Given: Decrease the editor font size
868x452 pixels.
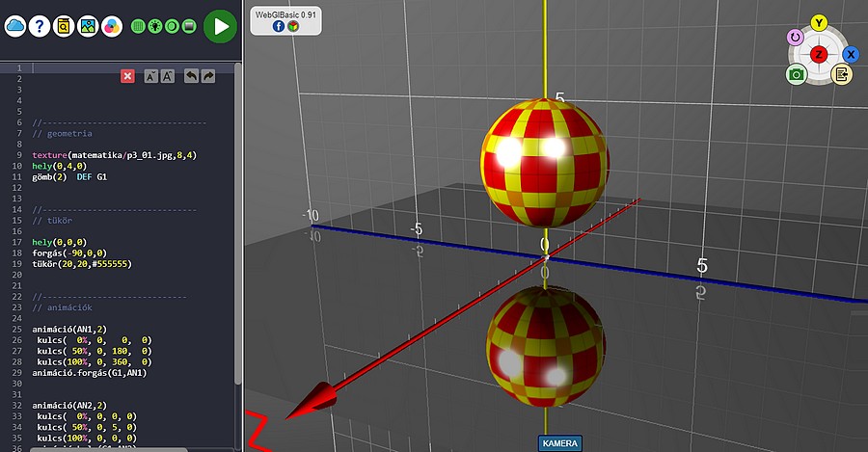Looking at the screenshot, I should [151, 76].
